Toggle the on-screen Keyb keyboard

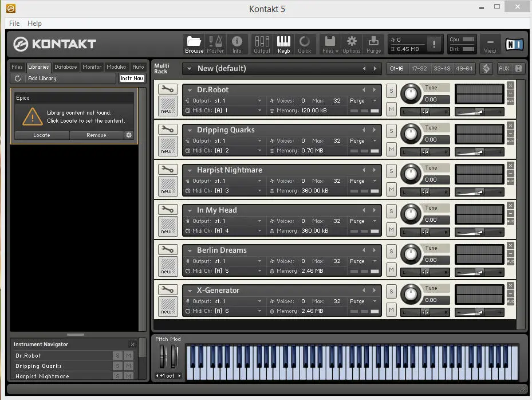click(283, 45)
